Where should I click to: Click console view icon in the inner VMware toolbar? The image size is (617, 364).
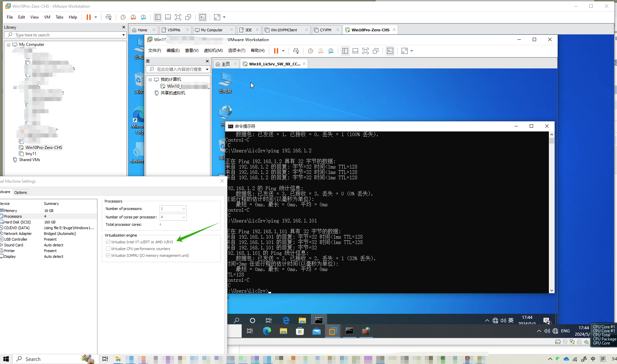390,51
